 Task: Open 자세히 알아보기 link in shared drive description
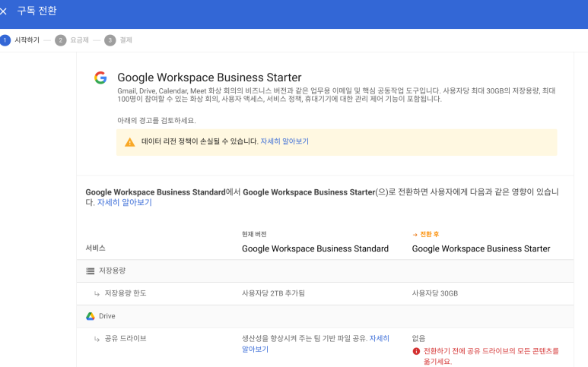pos(316,343)
